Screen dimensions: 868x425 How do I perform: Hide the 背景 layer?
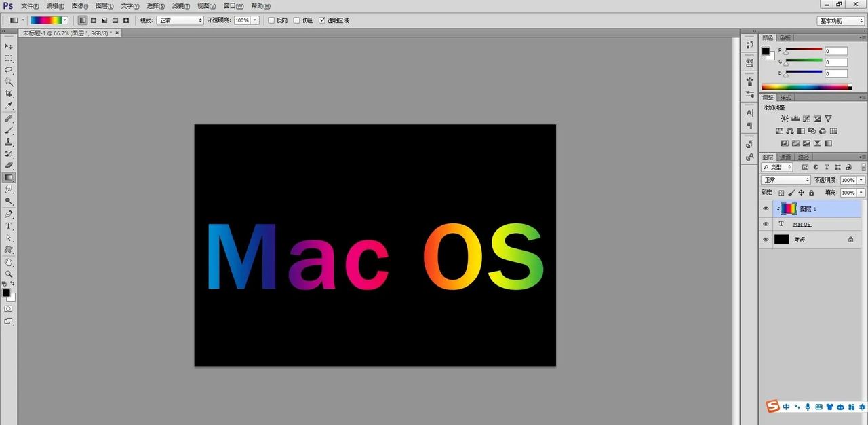766,240
